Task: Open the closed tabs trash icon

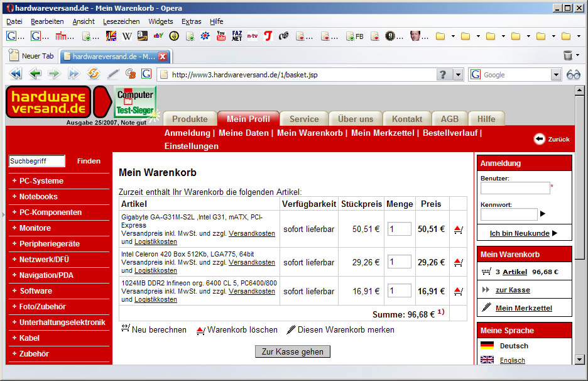Action: click(x=568, y=55)
